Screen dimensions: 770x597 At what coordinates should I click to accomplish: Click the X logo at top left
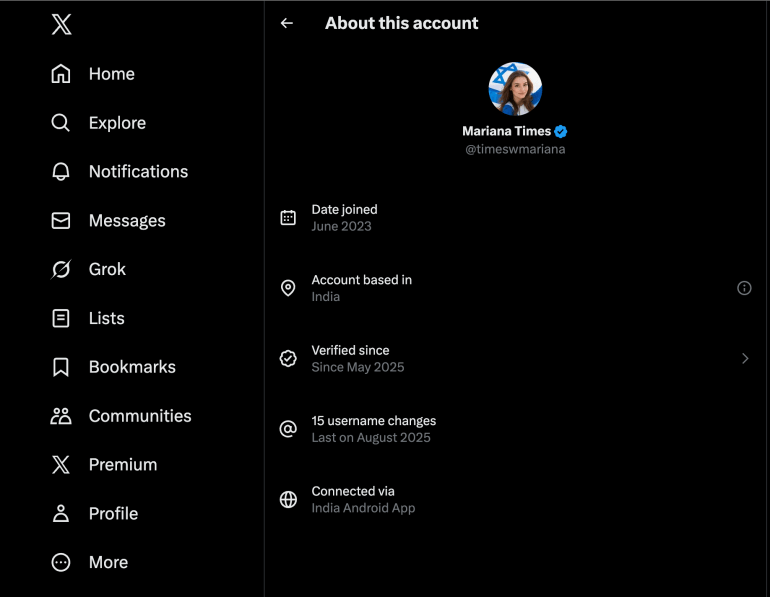tap(61, 24)
